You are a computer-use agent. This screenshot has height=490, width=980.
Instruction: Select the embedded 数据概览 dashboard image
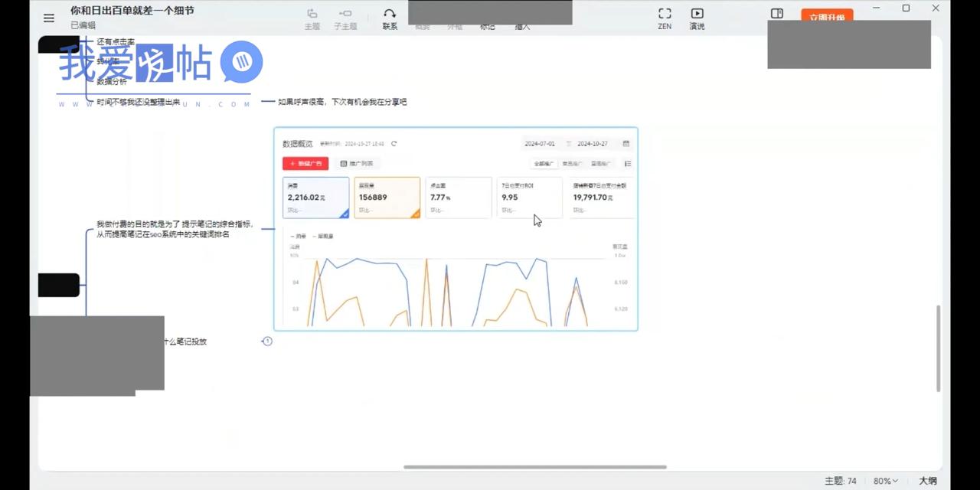pos(456,229)
